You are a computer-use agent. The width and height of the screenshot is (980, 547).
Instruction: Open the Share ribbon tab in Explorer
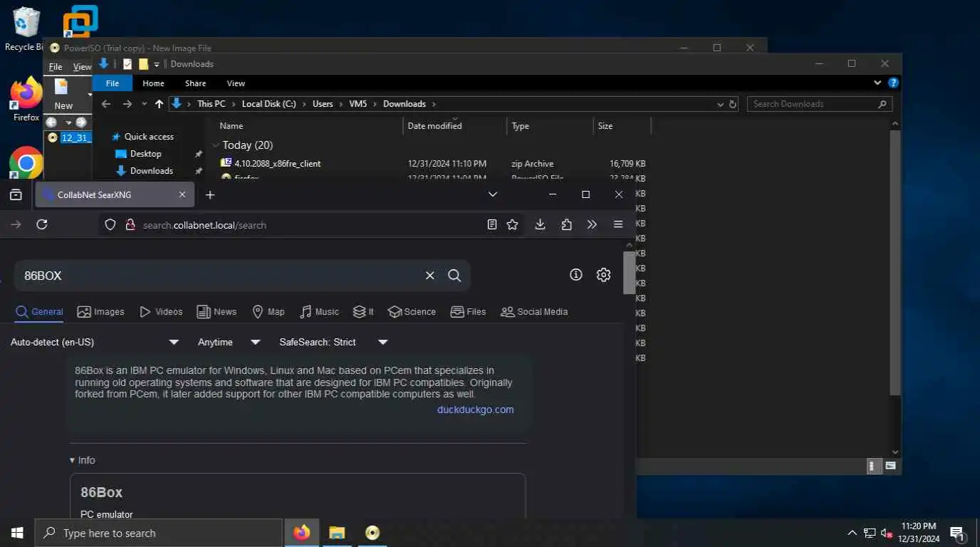[195, 83]
